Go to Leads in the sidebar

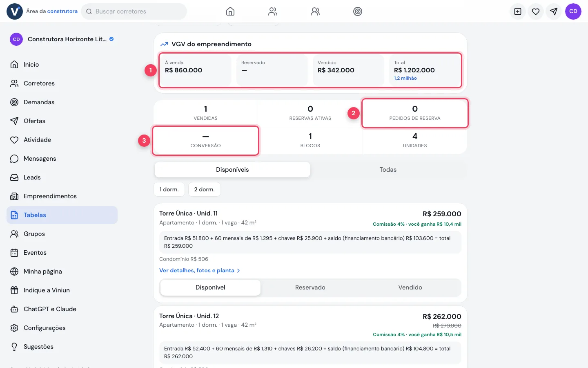point(62,177)
